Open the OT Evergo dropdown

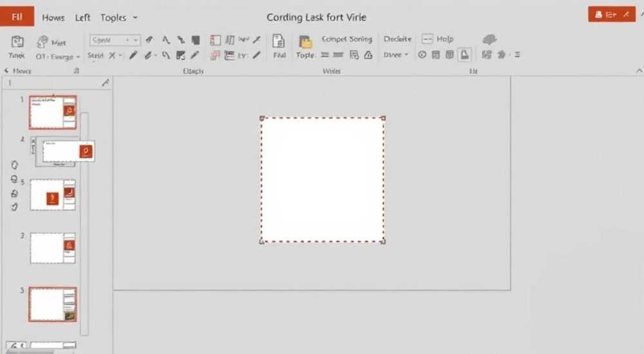click(x=58, y=57)
